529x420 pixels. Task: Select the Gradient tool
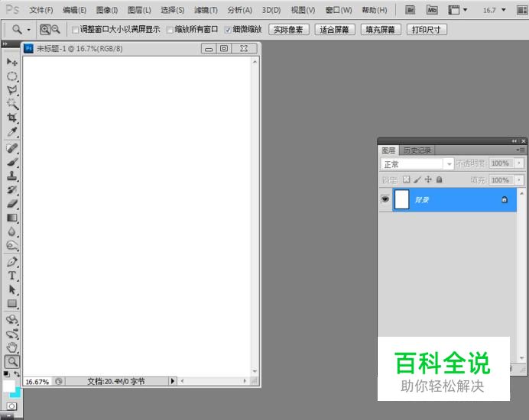[11, 218]
